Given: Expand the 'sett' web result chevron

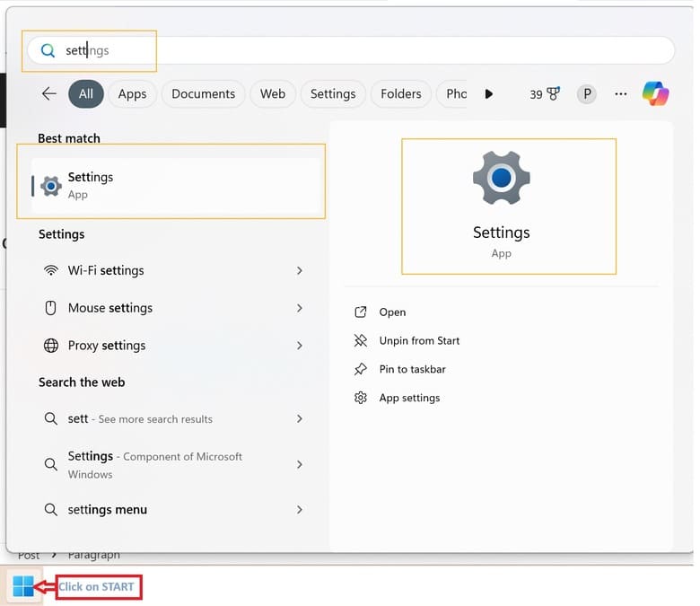Looking at the screenshot, I should [299, 418].
